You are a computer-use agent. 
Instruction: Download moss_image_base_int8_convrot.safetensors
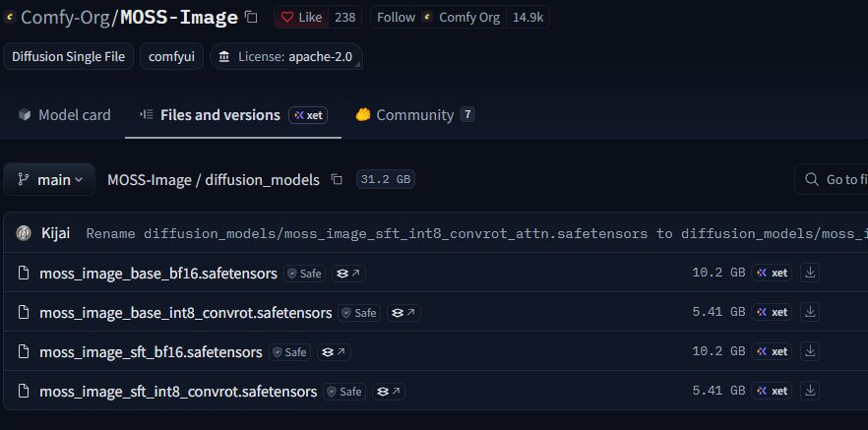tap(810, 312)
